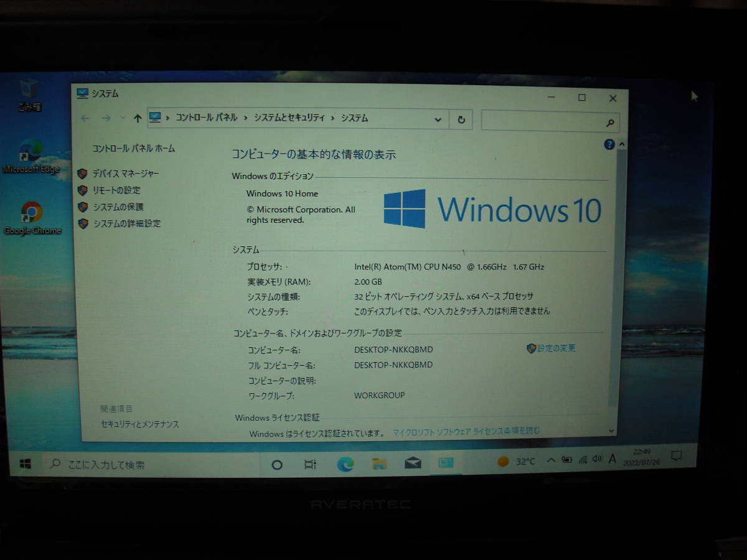The width and height of the screenshot is (747, 560).
Task: Click the Windows 10 logo
Action: click(492, 209)
